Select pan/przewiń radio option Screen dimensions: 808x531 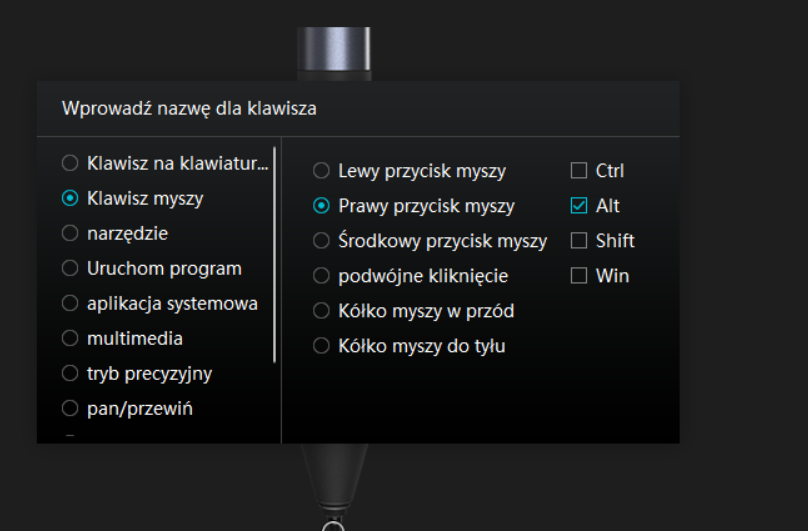coord(70,408)
